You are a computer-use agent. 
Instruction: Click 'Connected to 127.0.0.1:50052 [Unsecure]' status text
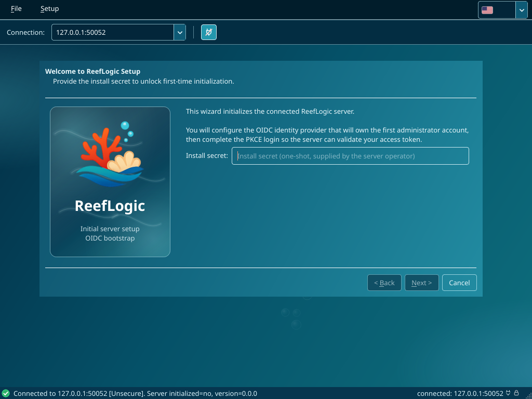(x=79, y=394)
